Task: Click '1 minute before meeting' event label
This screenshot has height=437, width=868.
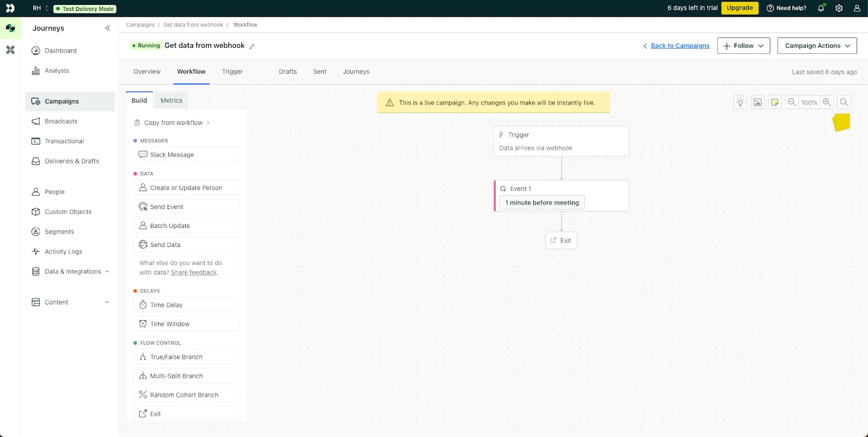Action: tap(542, 203)
